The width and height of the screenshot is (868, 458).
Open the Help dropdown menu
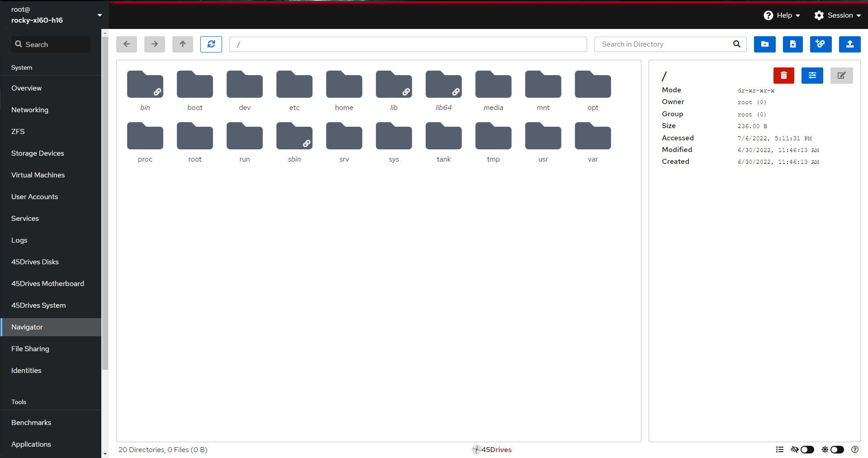[782, 15]
